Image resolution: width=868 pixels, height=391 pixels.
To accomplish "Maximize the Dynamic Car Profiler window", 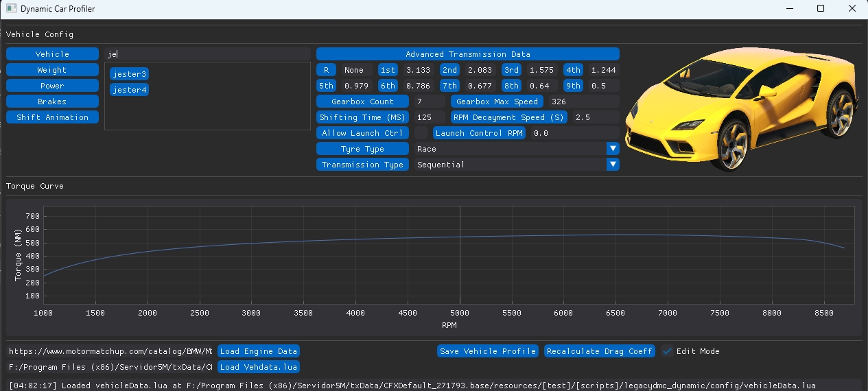I will click(821, 9).
